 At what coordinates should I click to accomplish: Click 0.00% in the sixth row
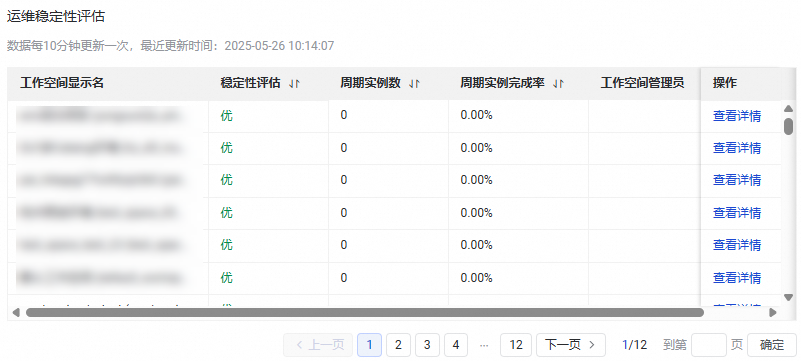(476, 278)
